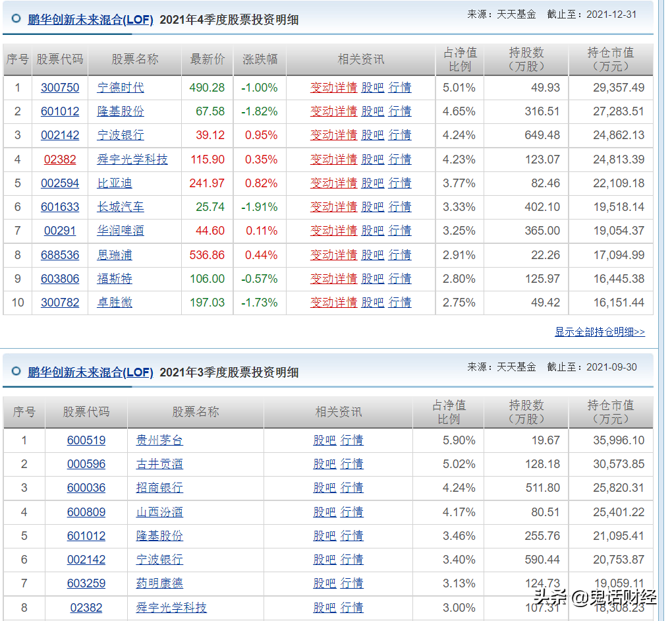672x621 pixels.
Task: Open 股吧 for 招商银行
Action: click(x=324, y=488)
